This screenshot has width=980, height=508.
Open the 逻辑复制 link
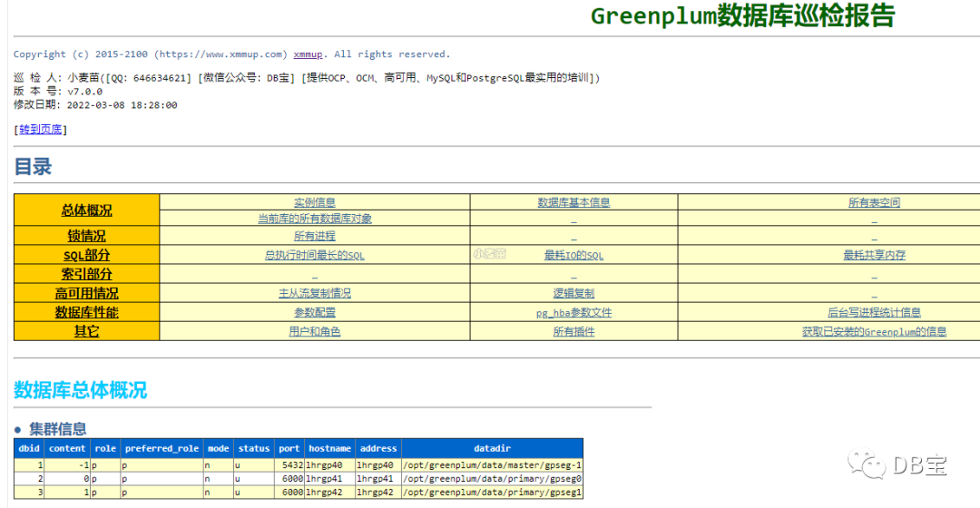click(573, 293)
